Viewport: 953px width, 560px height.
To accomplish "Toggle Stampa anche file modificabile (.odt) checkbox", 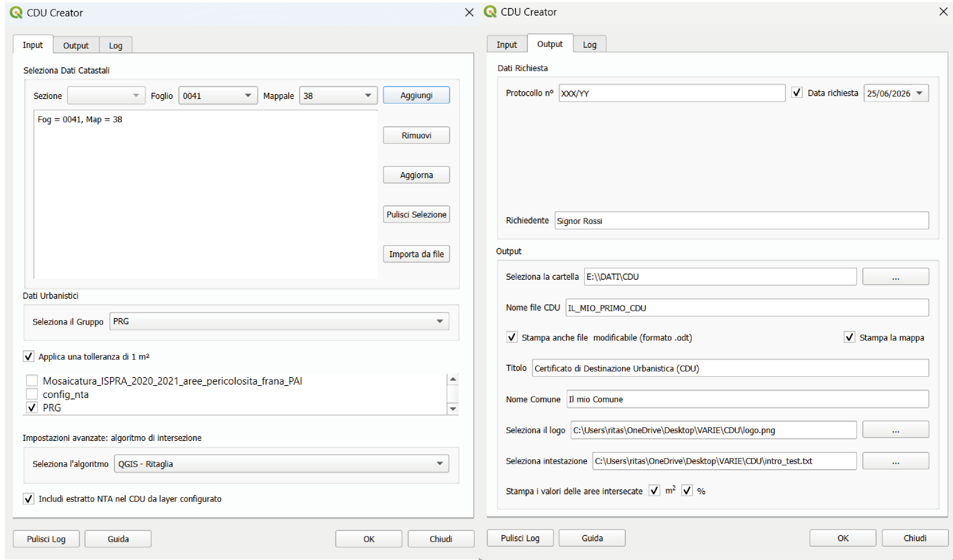I will point(512,337).
